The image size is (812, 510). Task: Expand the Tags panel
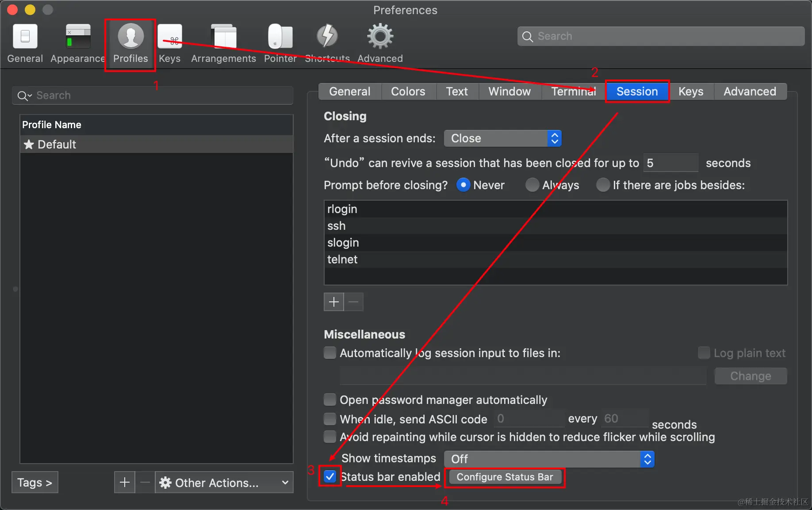click(x=35, y=482)
